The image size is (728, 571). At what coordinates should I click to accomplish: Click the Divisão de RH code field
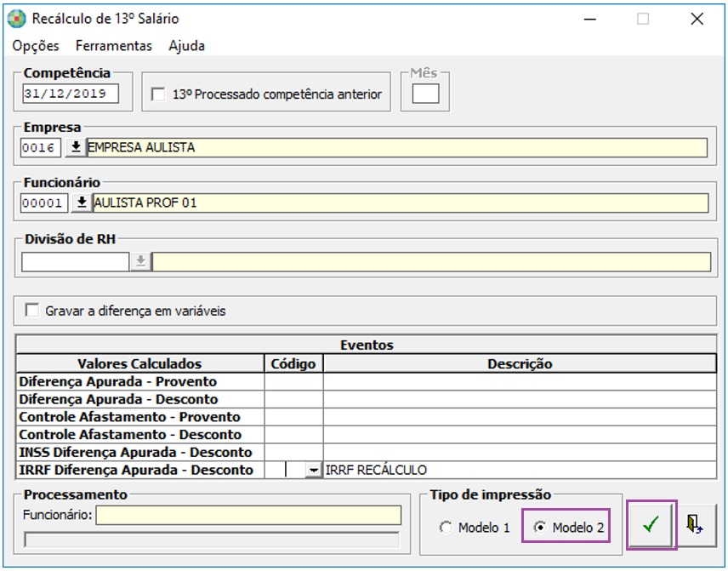pyautogui.click(x=75, y=261)
